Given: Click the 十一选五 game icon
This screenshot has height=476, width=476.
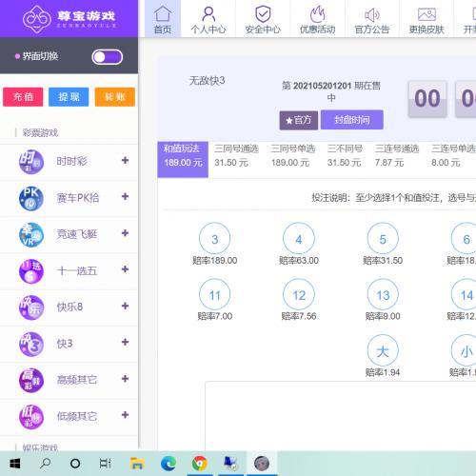Looking at the screenshot, I should pyautogui.click(x=31, y=271).
